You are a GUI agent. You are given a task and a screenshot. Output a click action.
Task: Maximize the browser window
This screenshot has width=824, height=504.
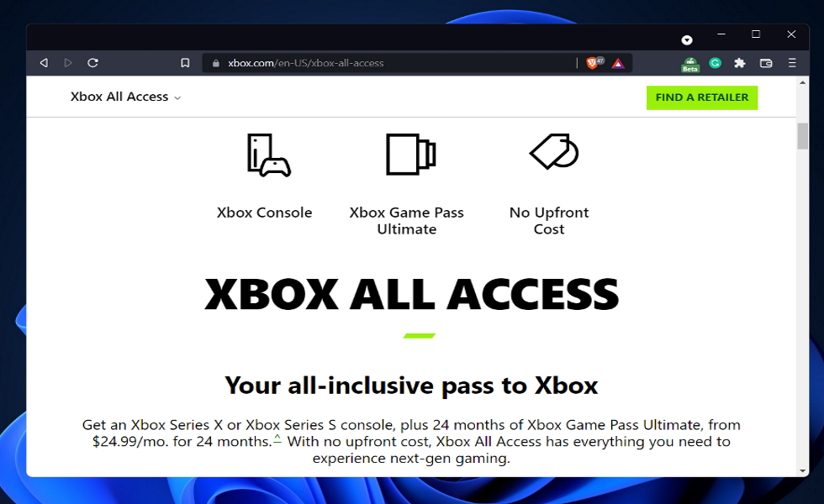point(756,34)
